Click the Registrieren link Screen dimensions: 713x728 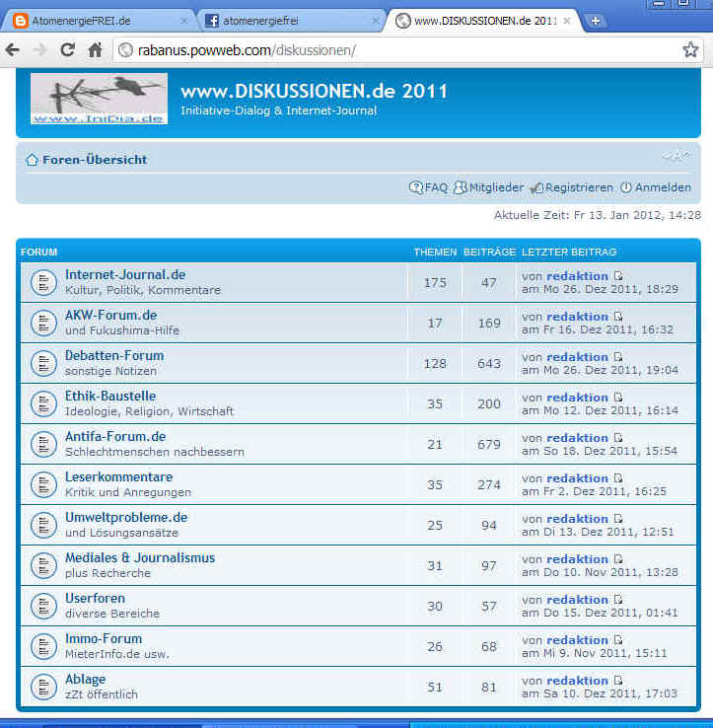click(571, 187)
